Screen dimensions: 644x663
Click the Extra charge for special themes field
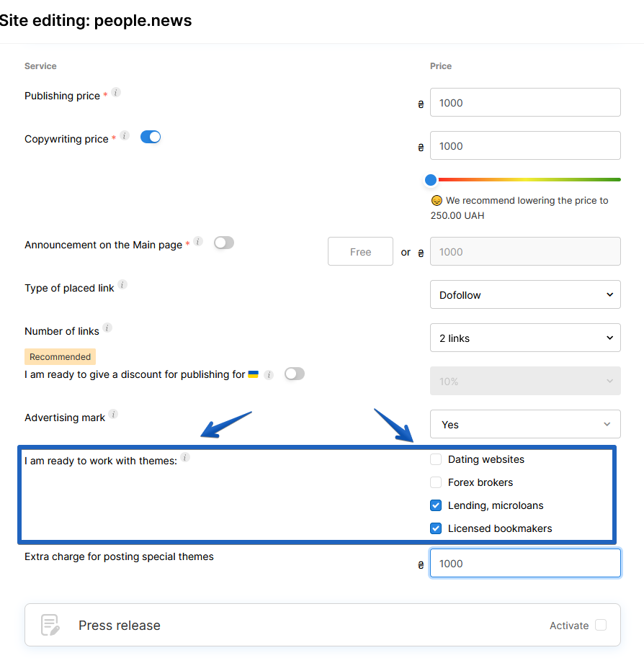click(x=525, y=563)
